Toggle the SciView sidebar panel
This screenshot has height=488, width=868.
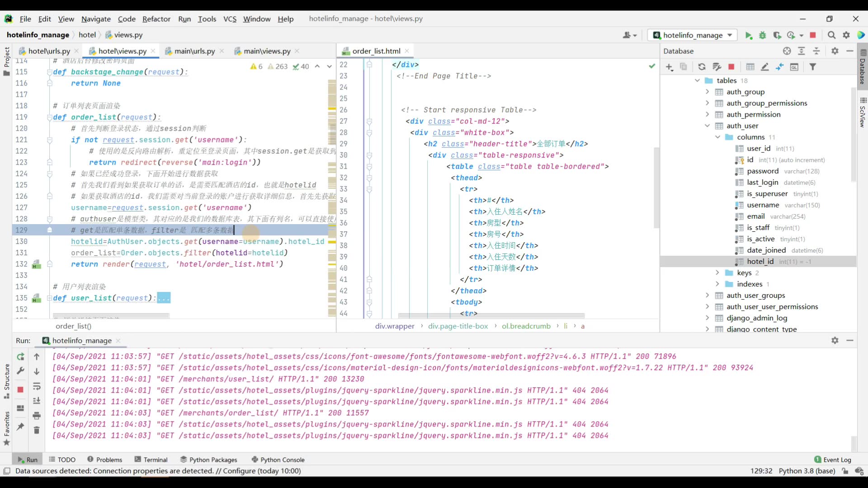click(x=863, y=112)
